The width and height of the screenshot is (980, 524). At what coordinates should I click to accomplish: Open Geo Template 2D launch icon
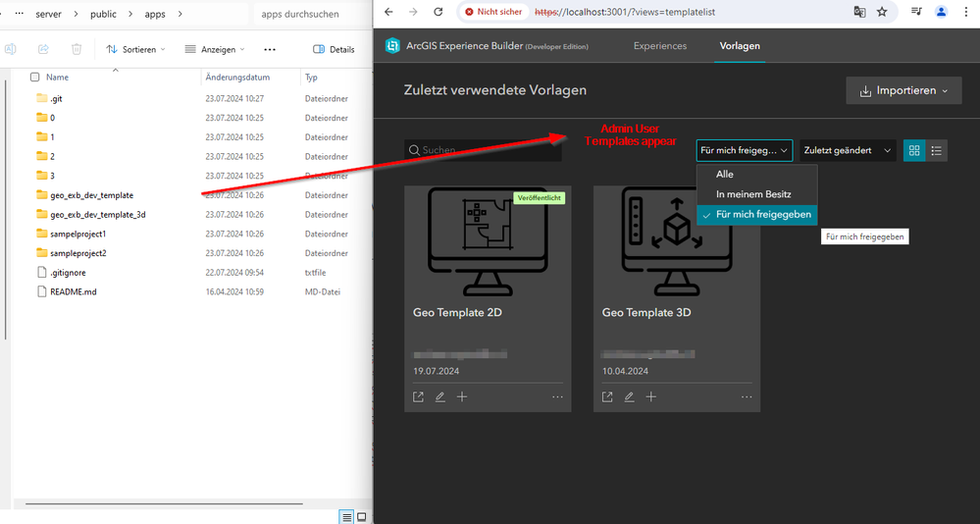click(418, 397)
